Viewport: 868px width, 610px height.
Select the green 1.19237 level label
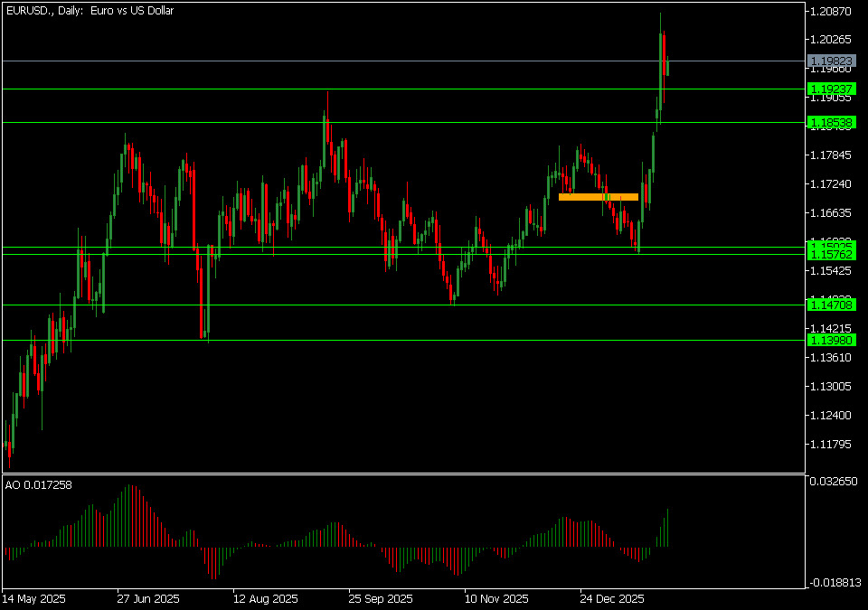click(831, 89)
